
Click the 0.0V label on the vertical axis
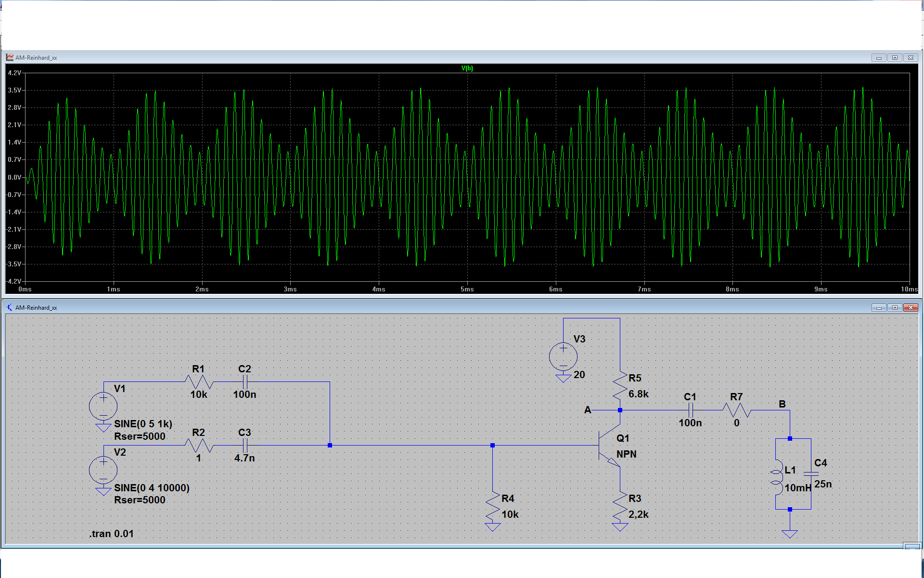(x=14, y=177)
